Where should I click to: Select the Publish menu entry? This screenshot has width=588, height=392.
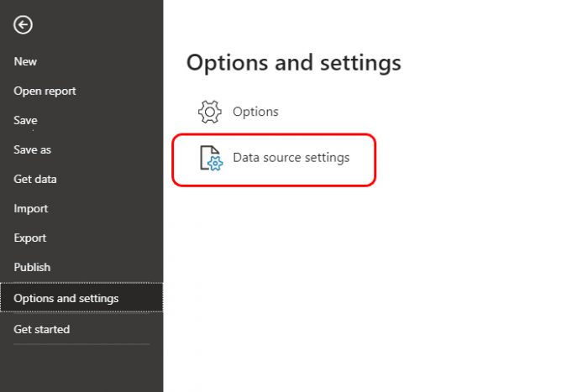[32, 267]
